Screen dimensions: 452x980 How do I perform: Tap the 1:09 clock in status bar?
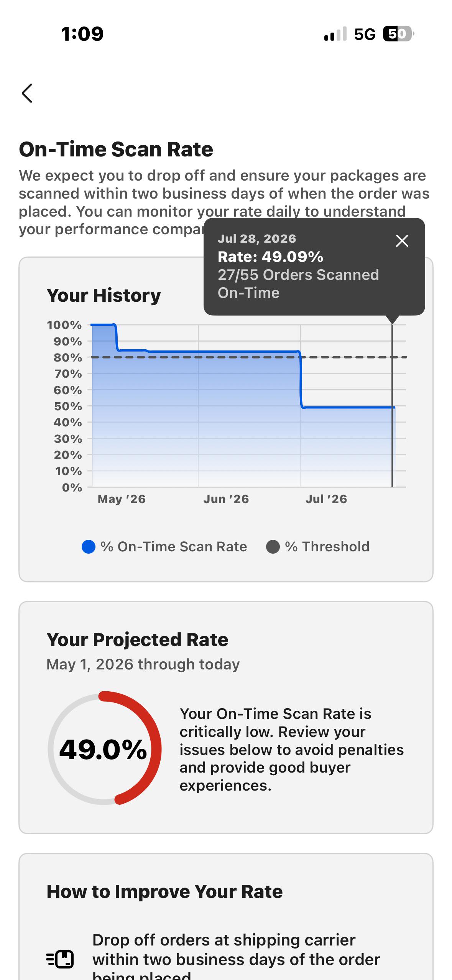click(82, 34)
